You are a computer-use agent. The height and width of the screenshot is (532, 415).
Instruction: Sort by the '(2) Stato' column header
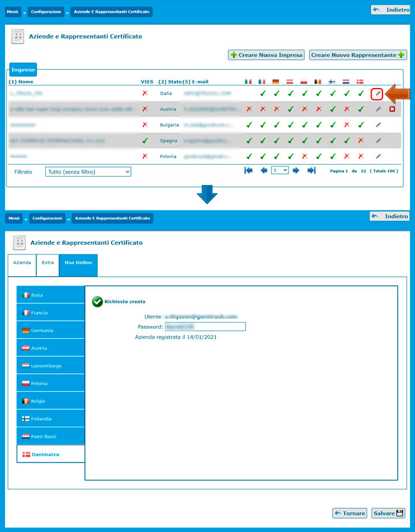[x=170, y=82]
